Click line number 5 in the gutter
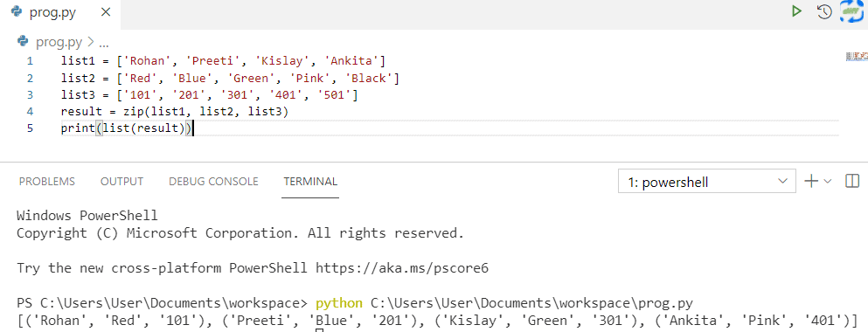The height and width of the screenshot is (332, 868). pos(30,128)
